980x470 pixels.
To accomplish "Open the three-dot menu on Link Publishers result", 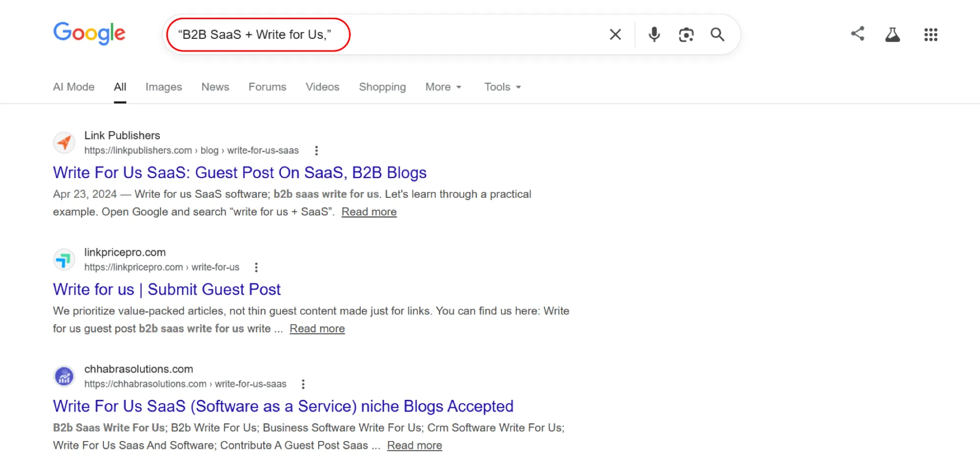I will (x=316, y=150).
